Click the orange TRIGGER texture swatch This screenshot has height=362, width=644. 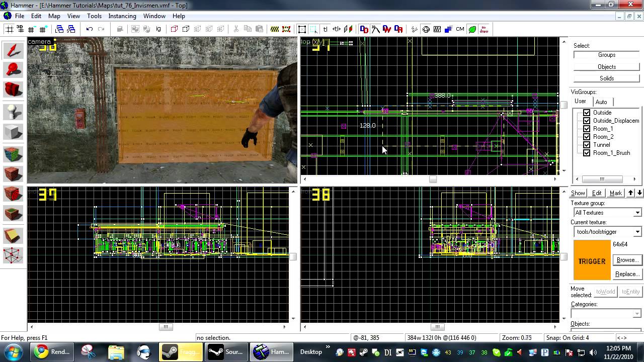(x=592, y=260)
